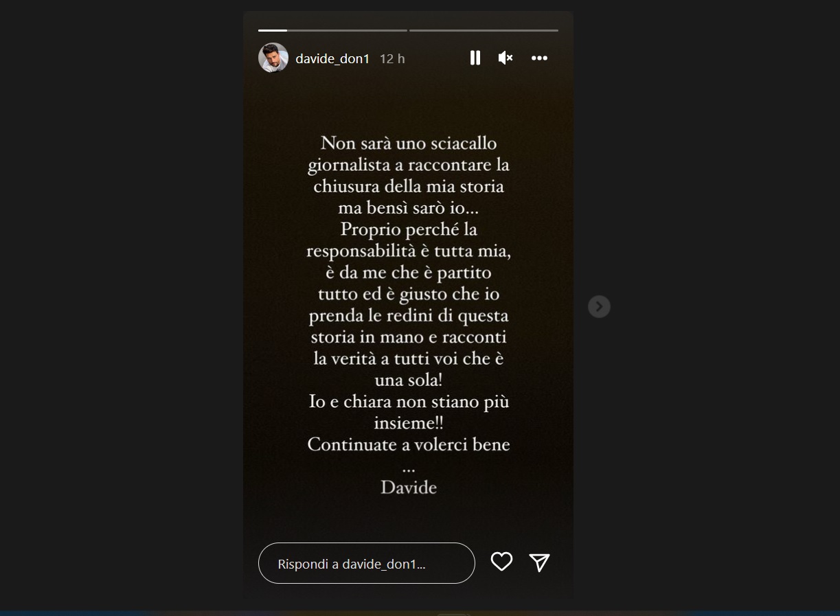Jump to the second story progress segment
This screenshot has height=616, width=840.
point(484,30)
